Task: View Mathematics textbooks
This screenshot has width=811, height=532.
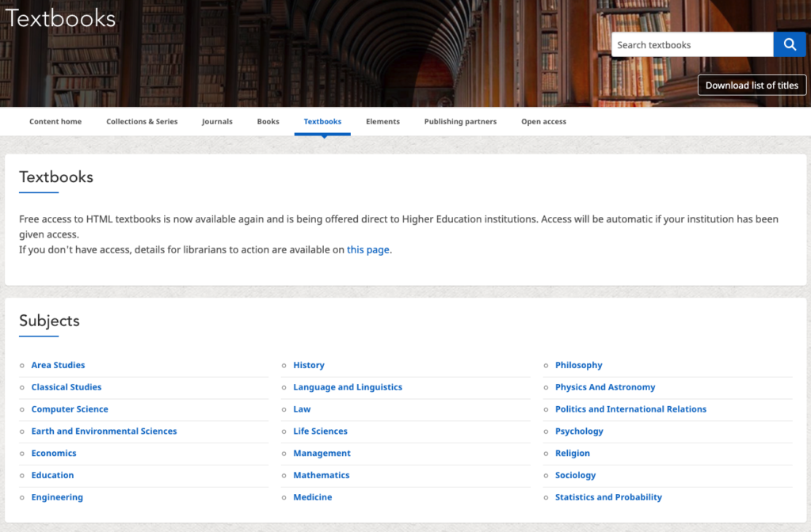Action: click(x=322, y=475)
